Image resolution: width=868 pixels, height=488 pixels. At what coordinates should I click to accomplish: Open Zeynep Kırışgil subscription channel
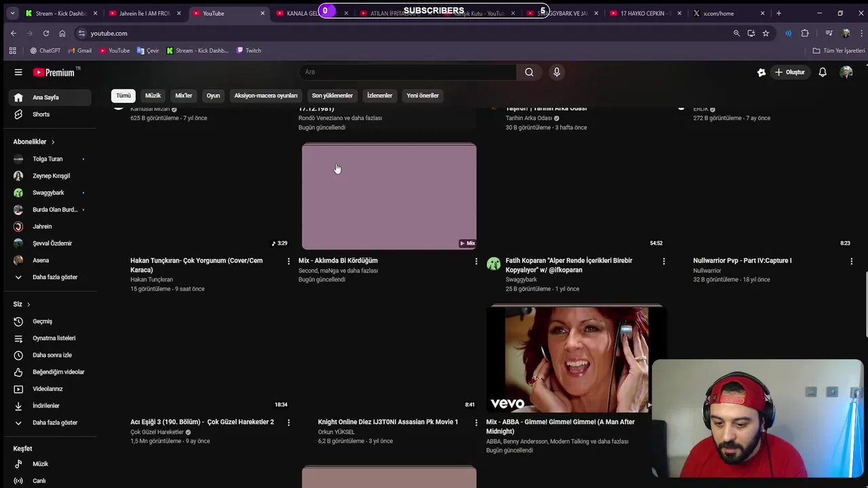pyautogui.click(x=51, y=176)
